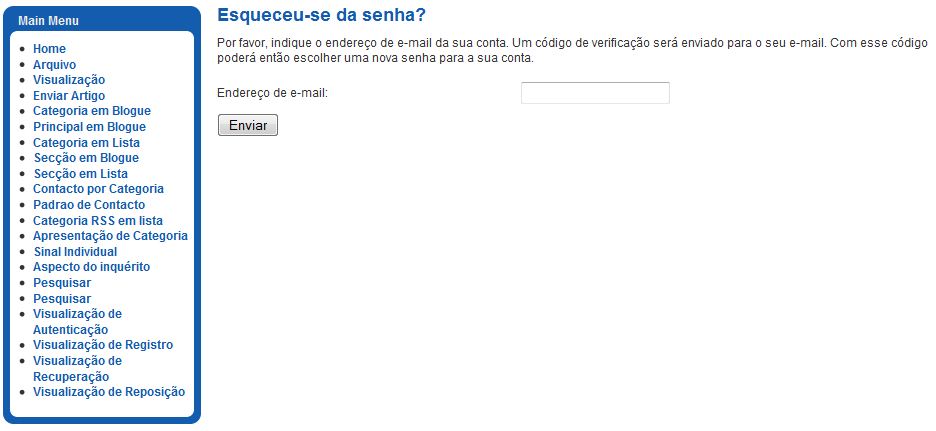This screenshot has width=936, height=431.
Task: Submit the form with the Enviar button
Action: tap(248, 125)
